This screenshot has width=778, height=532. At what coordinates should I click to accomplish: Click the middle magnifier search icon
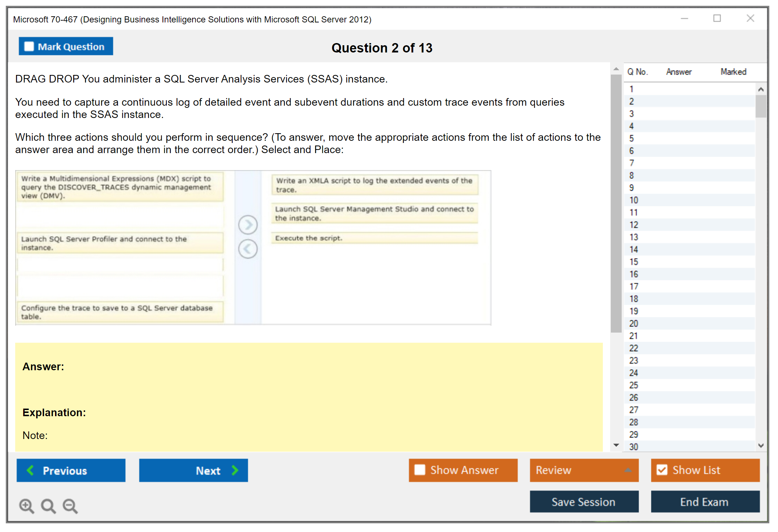48,506
